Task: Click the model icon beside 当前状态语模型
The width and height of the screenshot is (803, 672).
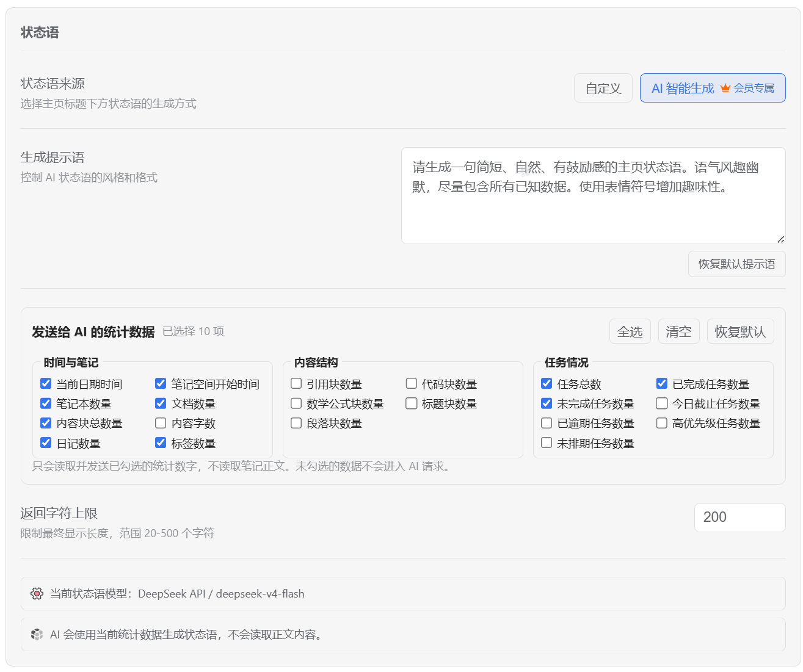Action: (37, 593)
